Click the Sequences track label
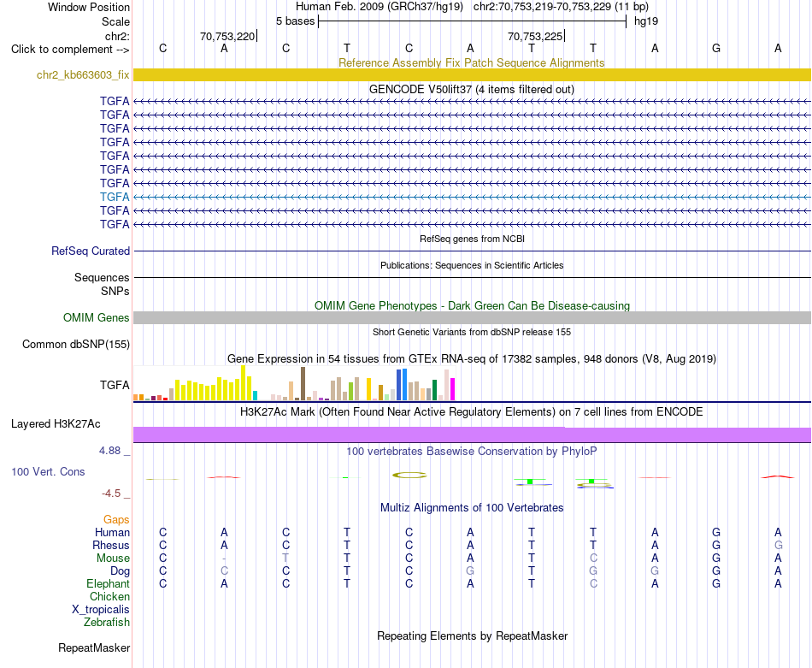 [x=102, y=277]
